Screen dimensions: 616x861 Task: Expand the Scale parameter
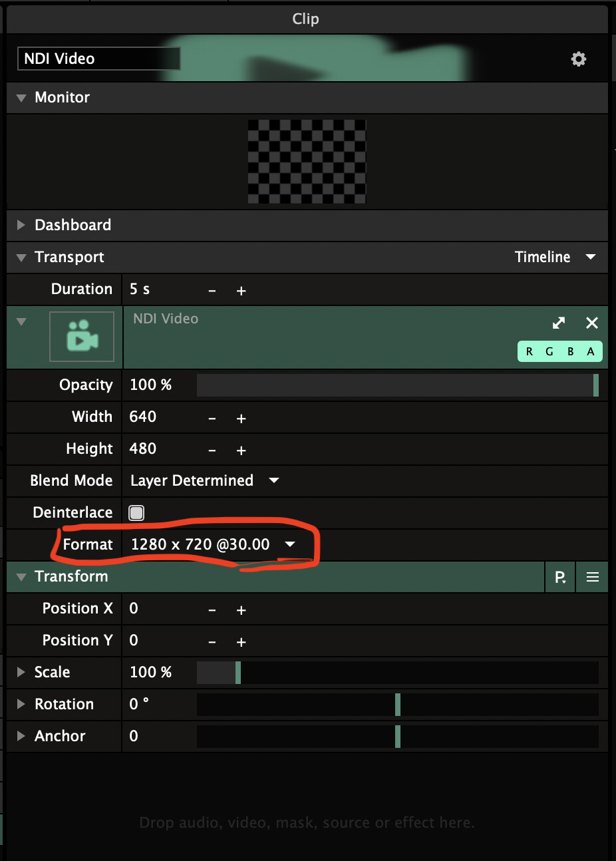[21, 672]
